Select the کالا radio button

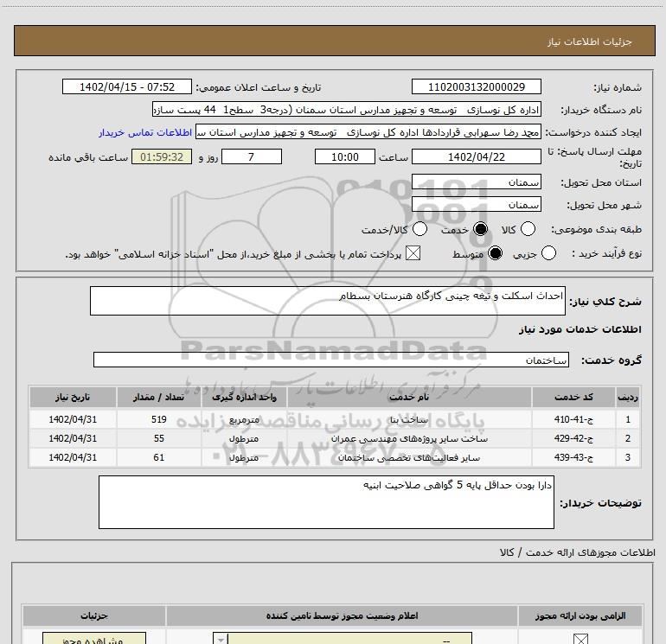[528, 229]
